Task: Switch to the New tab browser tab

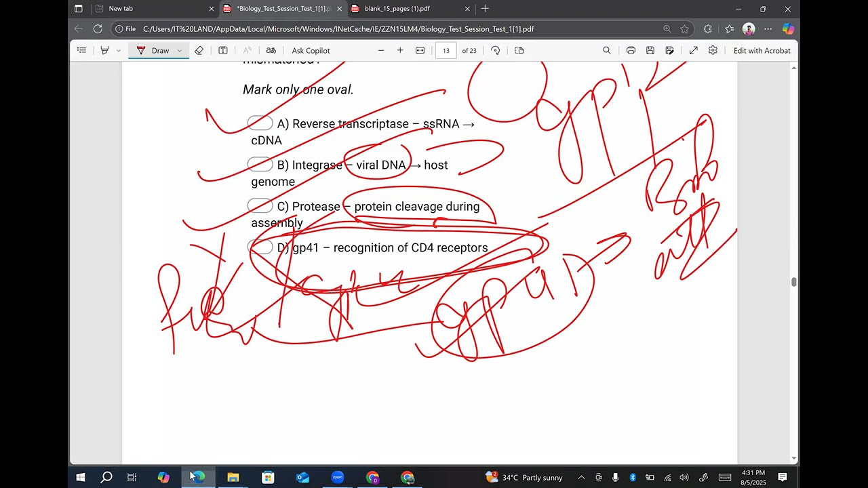Action: [155, 9]
